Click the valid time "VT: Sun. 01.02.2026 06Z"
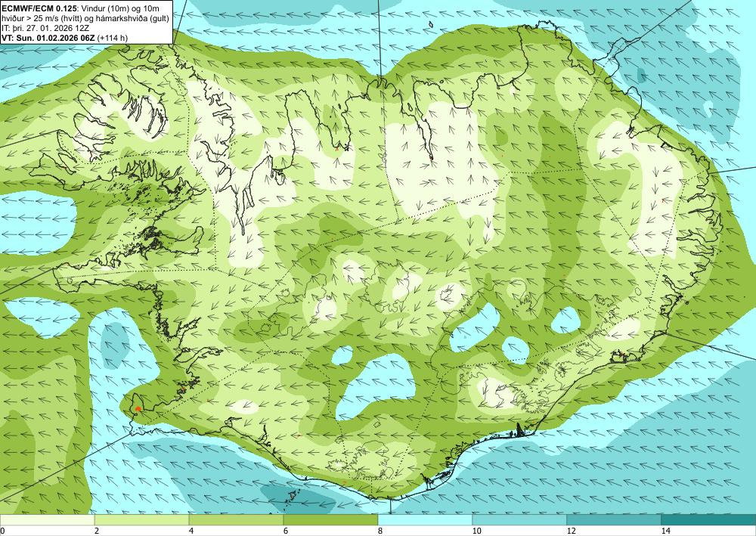This screenshot has width=756, height=536. tap(48, 38)
